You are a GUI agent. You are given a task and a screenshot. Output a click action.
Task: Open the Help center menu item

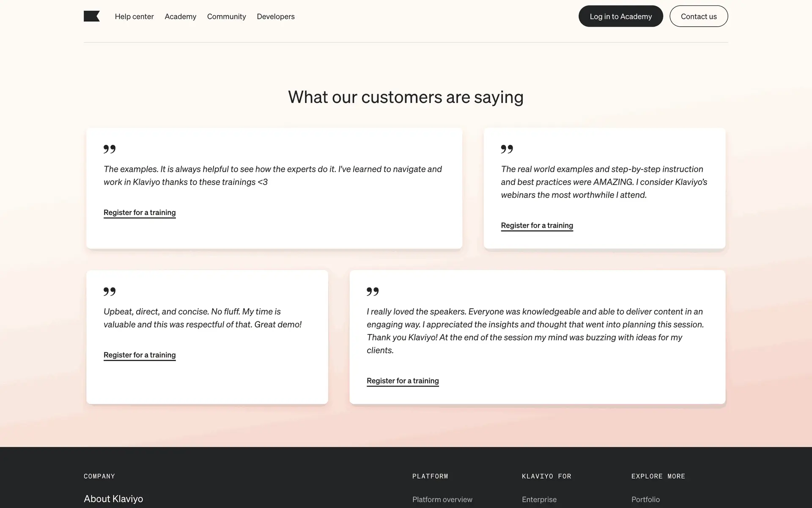[x=134, y=17]
